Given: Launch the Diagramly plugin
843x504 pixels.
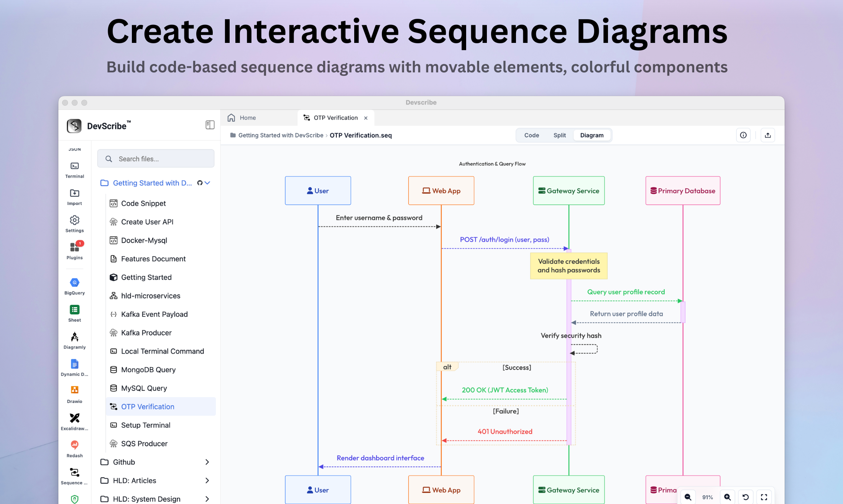Looking at the screenshot, I should (x=74, y=341).
